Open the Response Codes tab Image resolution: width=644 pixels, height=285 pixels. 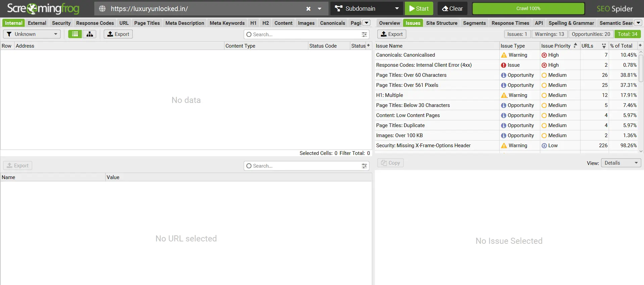point(95,23)
